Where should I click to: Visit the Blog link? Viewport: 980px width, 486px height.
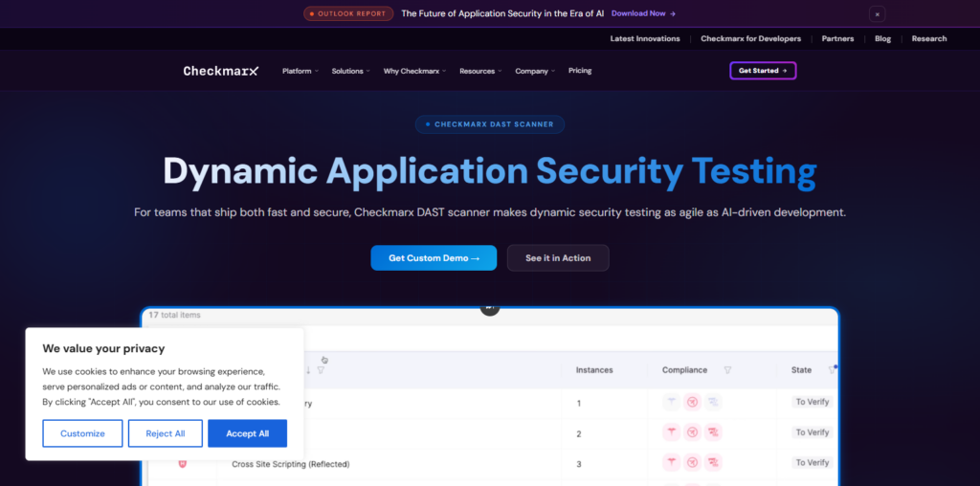883,38
